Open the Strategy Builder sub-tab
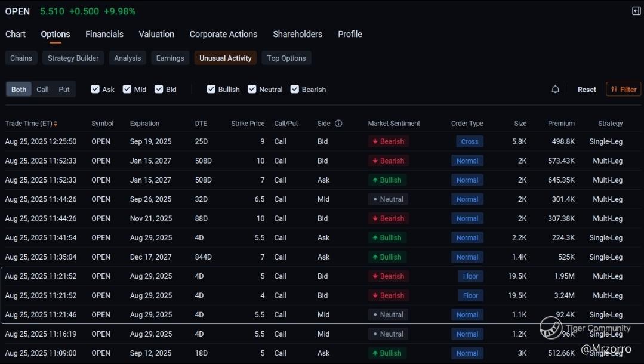The width and height of the screenshot is (644, 364). pyautogui.click(x=73, y=58)
